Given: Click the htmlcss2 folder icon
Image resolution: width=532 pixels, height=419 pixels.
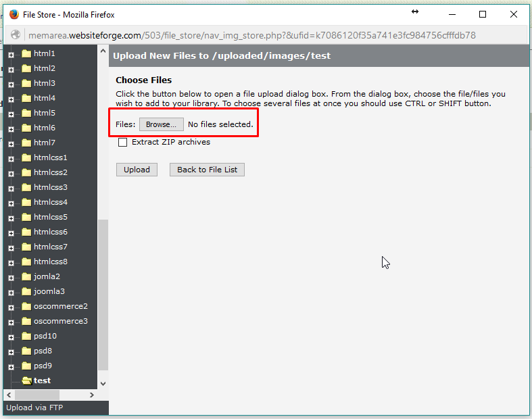Looking at the screenshot, I should point(26,173).
